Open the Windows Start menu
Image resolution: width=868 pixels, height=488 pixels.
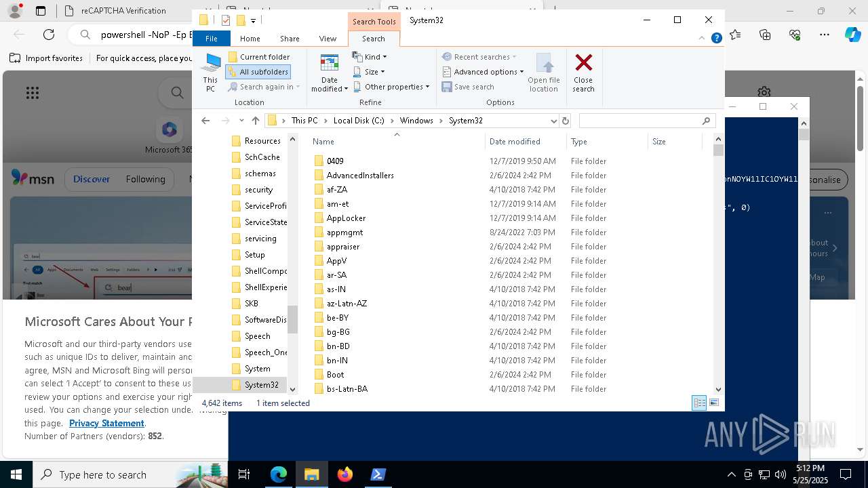click(x=16, y=474)
